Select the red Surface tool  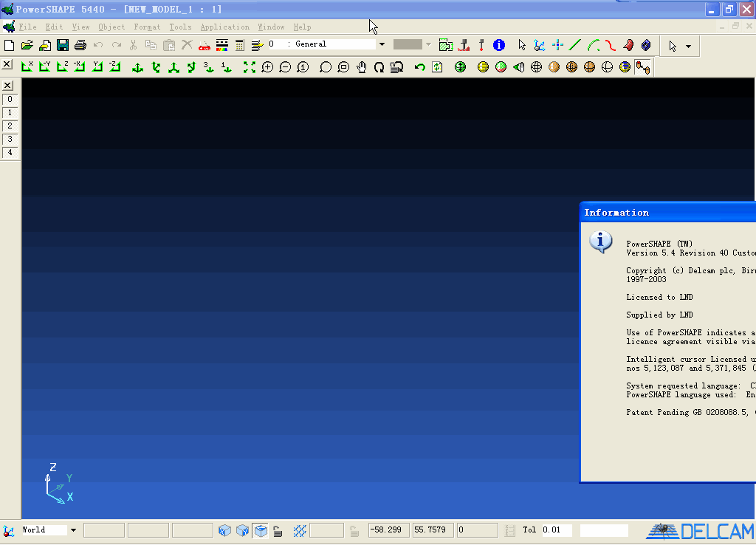[x=628, y=45]
